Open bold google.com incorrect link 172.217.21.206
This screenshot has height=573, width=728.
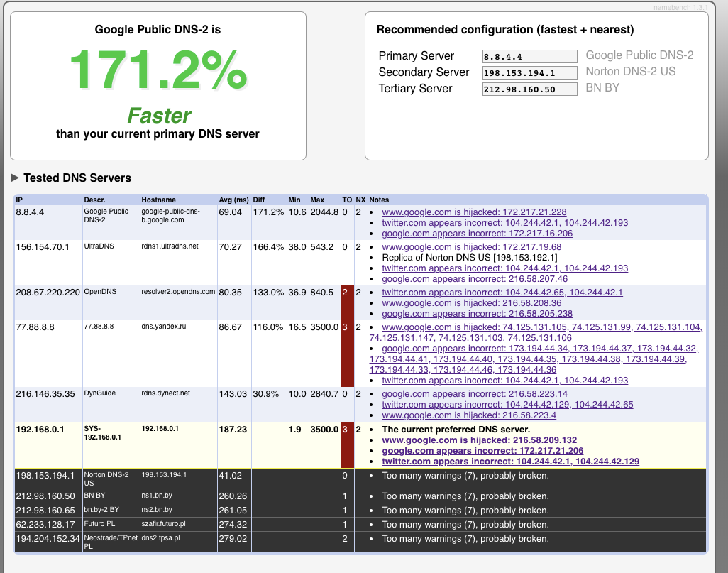(482, 451)
